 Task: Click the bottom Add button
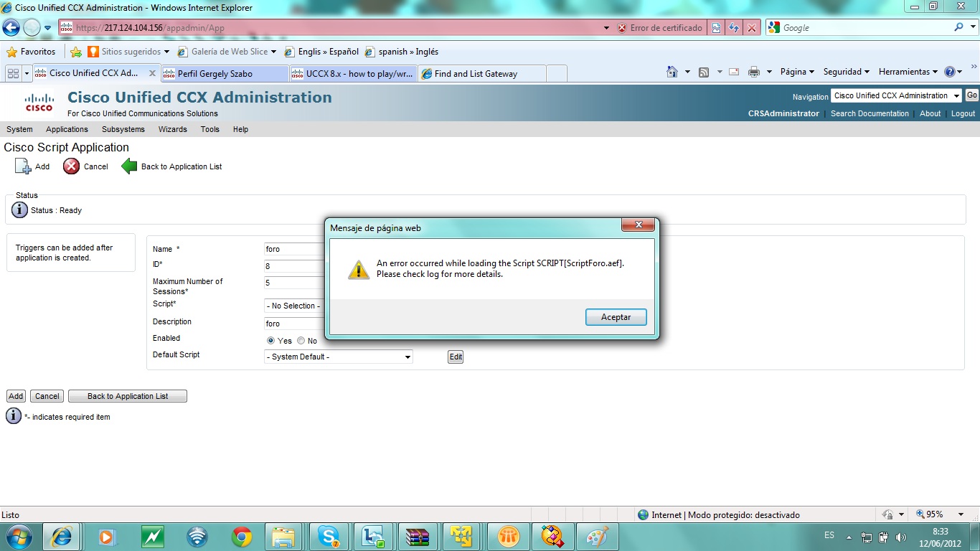(x=16, y=396)
